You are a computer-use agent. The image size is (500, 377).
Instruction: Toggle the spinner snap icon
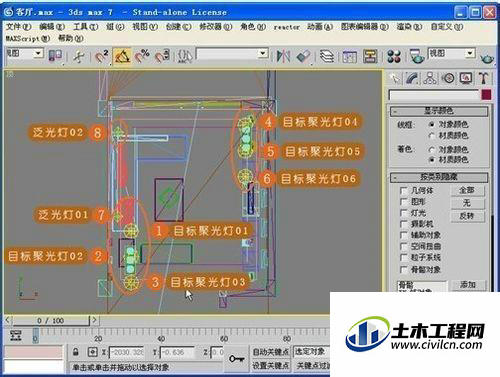click(163, 56)
